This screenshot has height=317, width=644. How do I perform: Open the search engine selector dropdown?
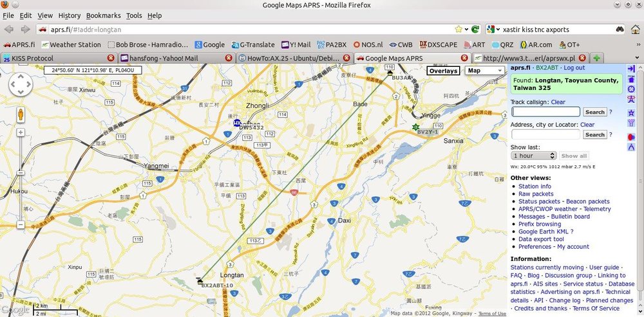tap(494, 30)
